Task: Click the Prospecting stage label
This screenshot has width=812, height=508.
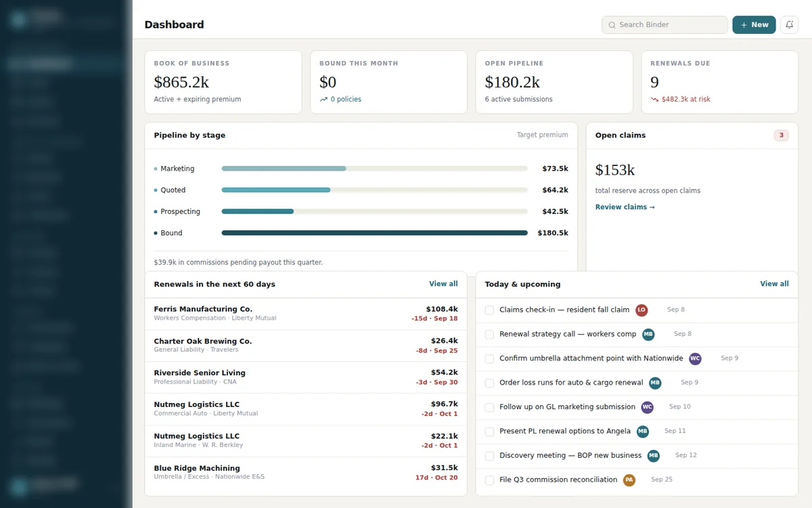Action: tap(180, 211)
